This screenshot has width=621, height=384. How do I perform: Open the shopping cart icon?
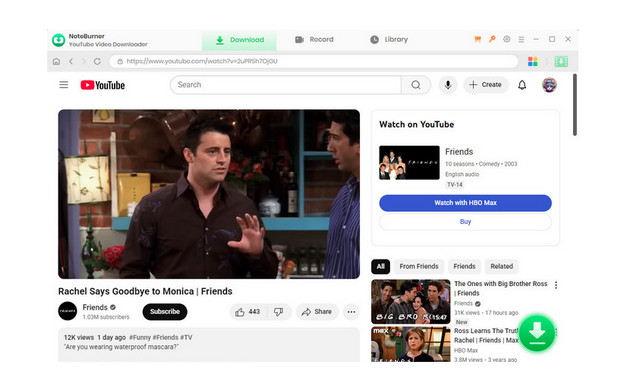477,39
